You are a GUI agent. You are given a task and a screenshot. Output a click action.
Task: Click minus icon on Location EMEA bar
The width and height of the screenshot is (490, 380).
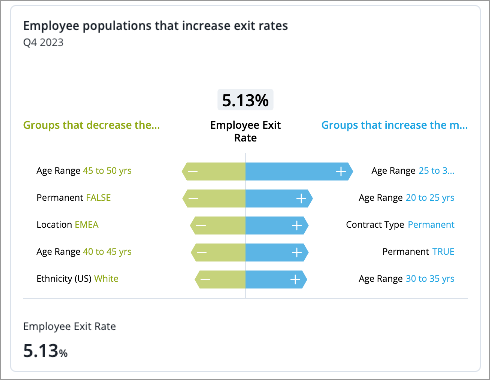pyautogui.click(x=201, y=225)
